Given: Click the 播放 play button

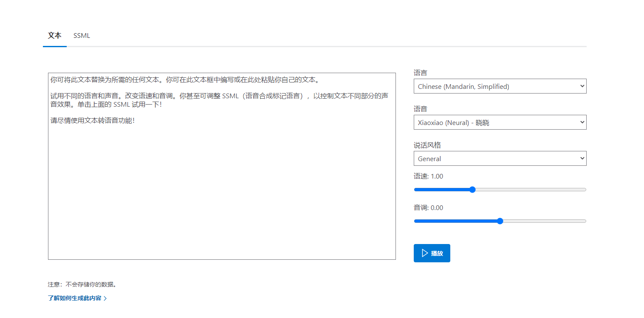Looking at the screenshot, I should tap(432, 253).
